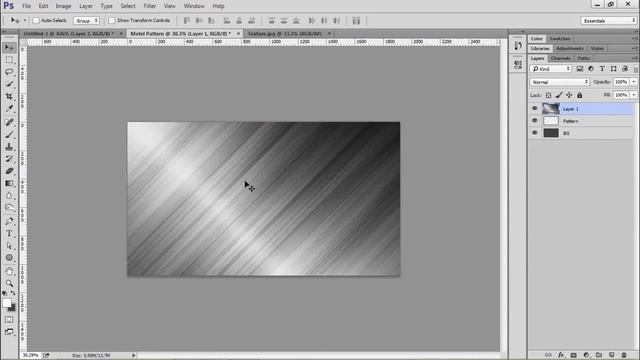Open the Essentials workspace dropdown

608,20
